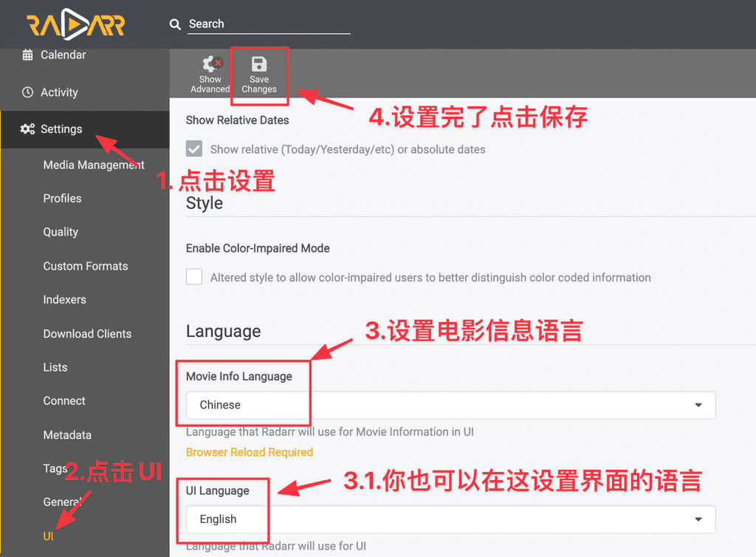Image resolution: width=756 pixels, height=557 pixels.
Task: Click into the Search input field
Action: click(x=269, y=24)
